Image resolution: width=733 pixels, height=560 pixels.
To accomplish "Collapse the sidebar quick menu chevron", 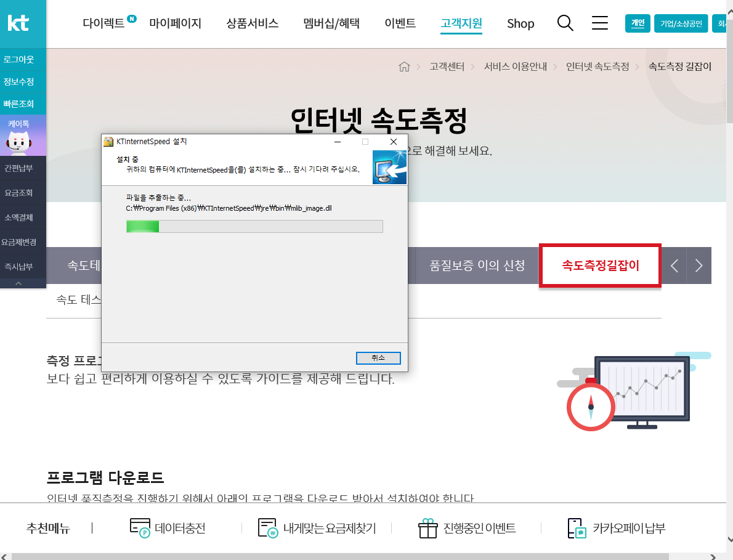I will click(18, 283).
